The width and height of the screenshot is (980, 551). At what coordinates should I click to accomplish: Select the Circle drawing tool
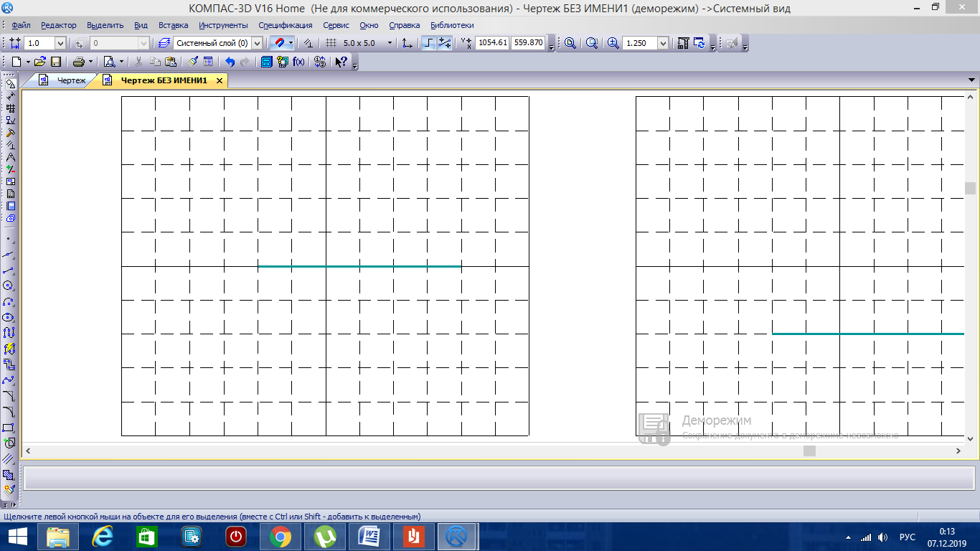point(9,286)
